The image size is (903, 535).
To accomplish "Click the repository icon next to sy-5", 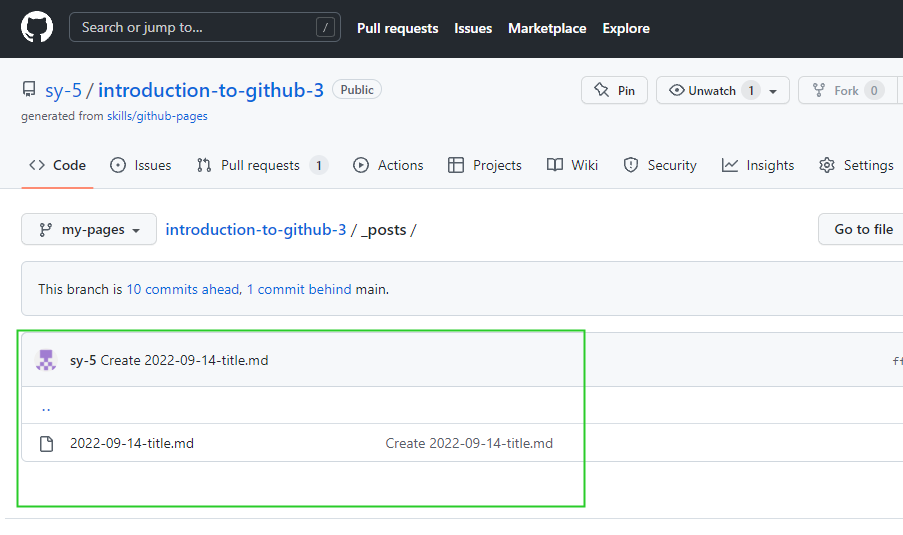I will coord(29,90).
